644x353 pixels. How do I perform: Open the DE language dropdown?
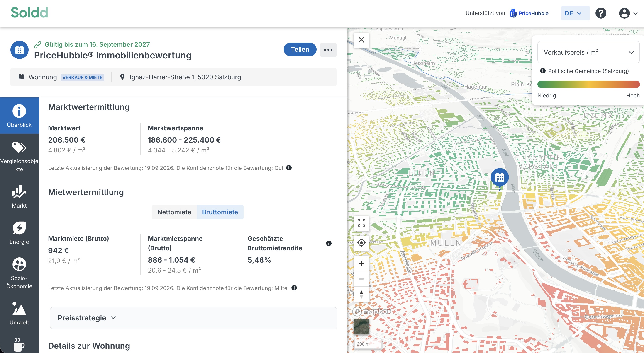click(575, 13)
